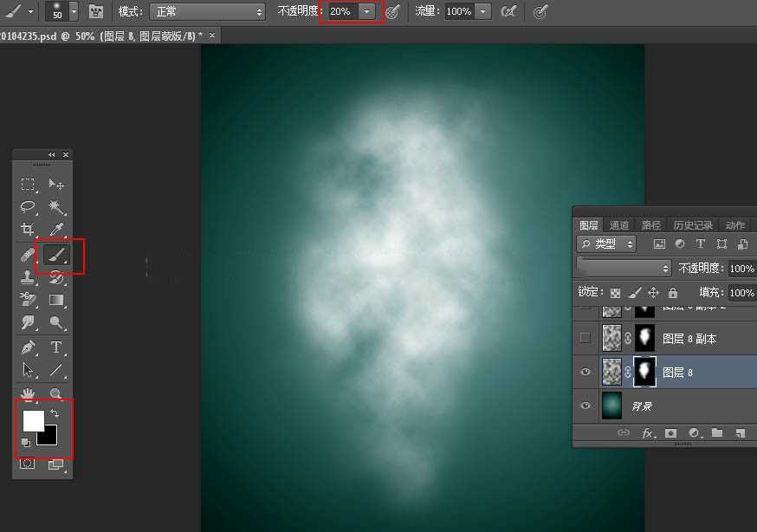Viewport: 757px width, 532px height.
Task: Select the Pen tool
Action: [29, 345]
